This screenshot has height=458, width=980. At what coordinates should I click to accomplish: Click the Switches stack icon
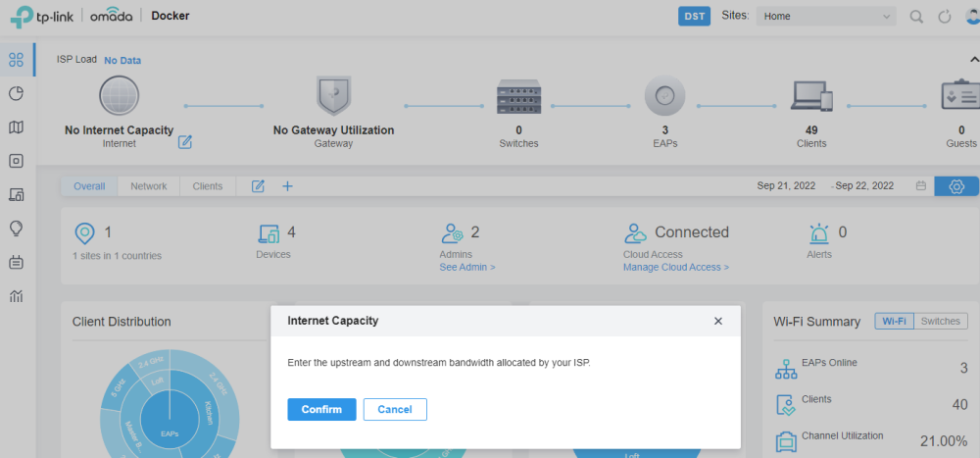click(518, 97)
